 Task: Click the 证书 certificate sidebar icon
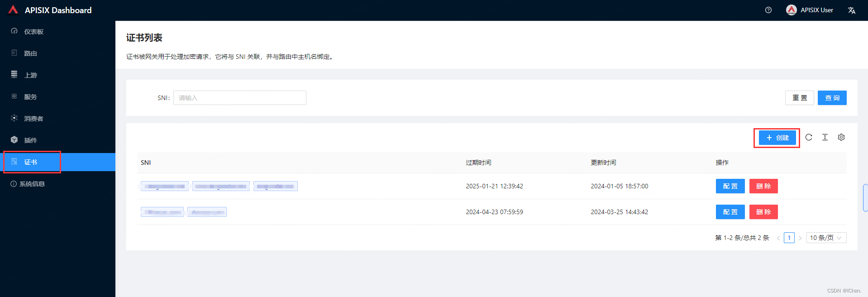click(x=14, y=162)
